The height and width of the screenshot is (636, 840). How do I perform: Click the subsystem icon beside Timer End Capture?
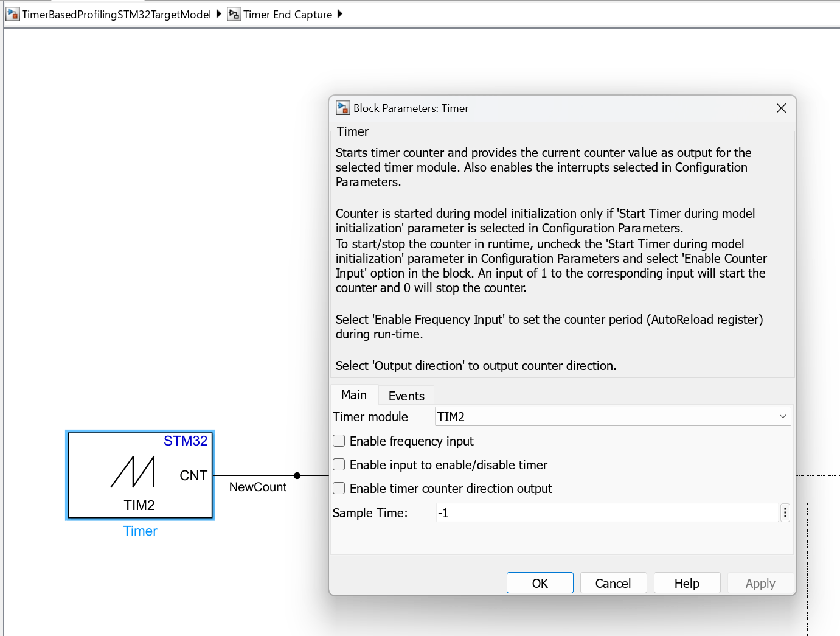pos(234,14)
